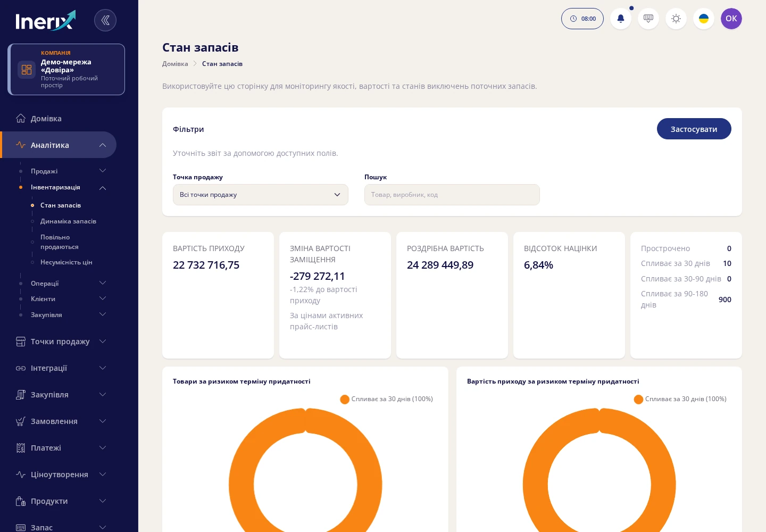The width and height of the screenshot is (766, 532).
Task: Change language via Ukrainian flag icon
Action: tap(704, 19)
